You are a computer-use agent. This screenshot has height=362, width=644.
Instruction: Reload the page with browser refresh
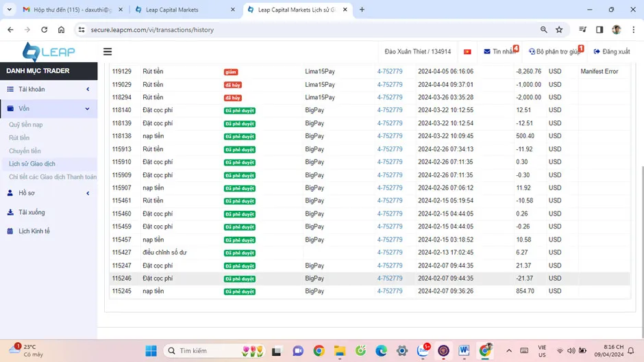44,29
